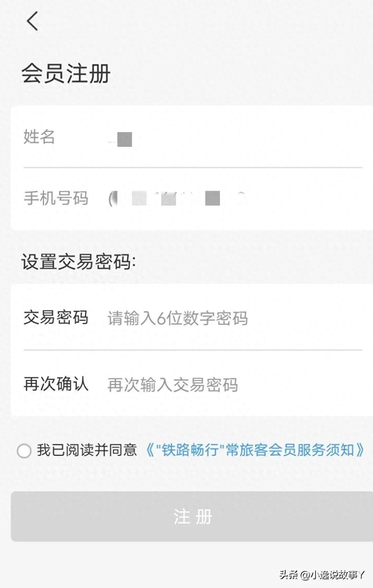Click the 再次确认 field label

coord(56,384)
